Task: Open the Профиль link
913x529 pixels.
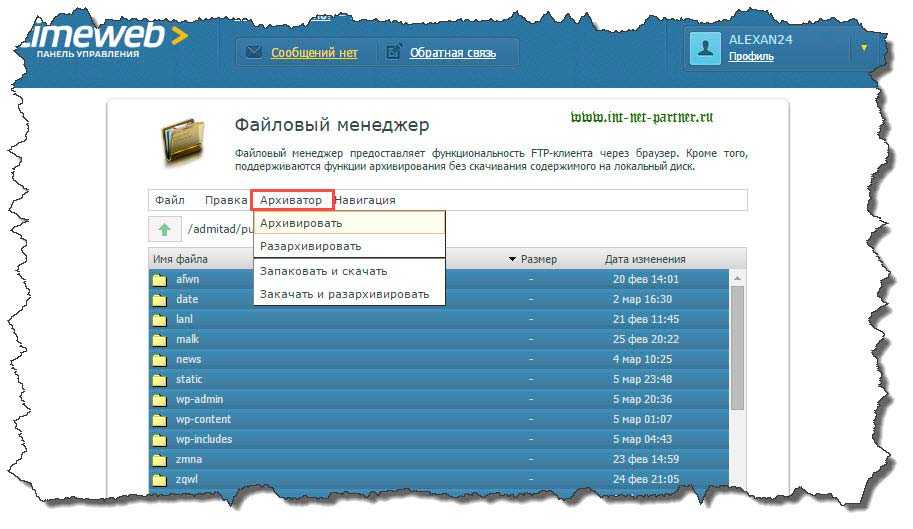Action: coord(750,57)
